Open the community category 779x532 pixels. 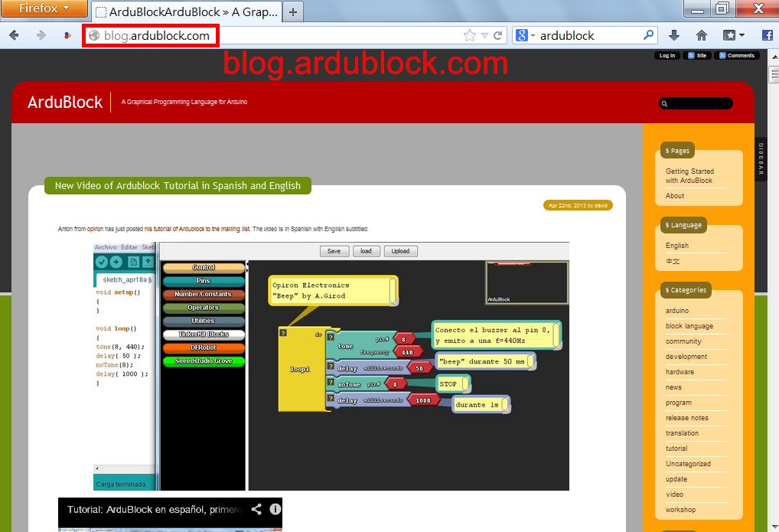click(x=683, y=341)
